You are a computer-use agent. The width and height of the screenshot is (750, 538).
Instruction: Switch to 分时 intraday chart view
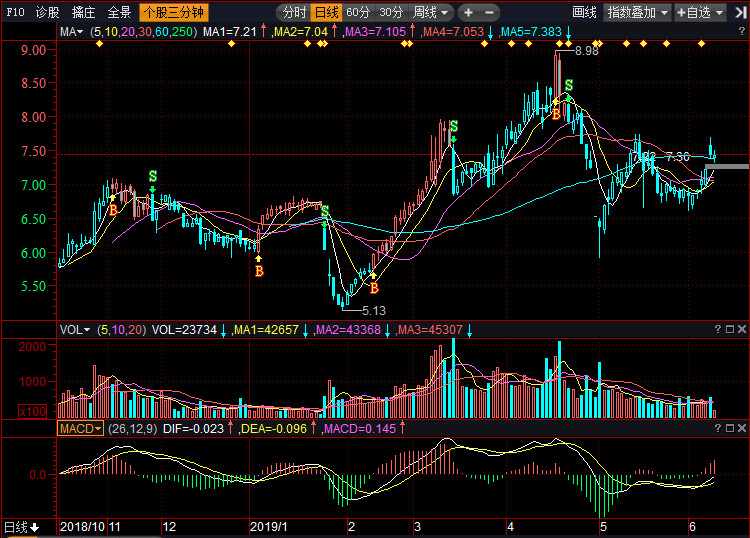[x=293, y=13]
